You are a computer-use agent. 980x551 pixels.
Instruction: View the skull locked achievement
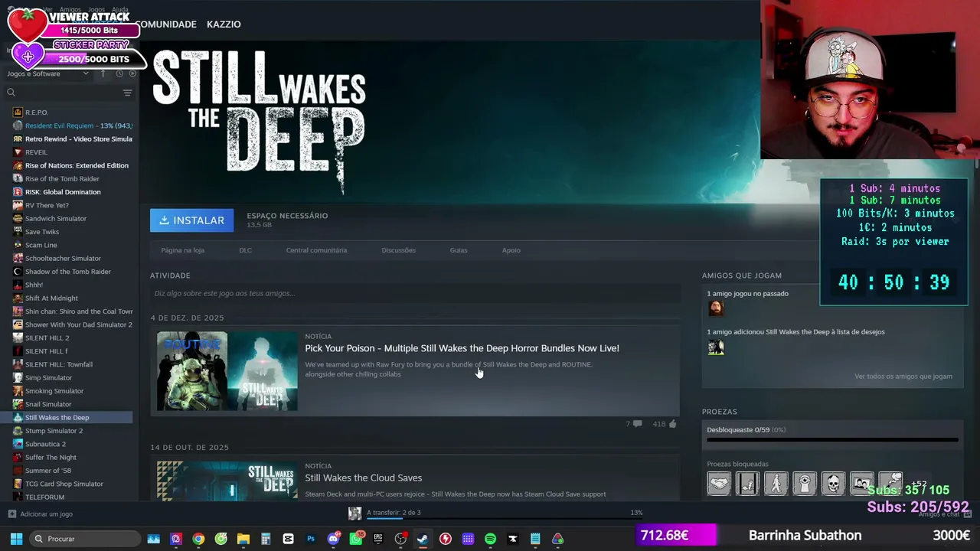point(833,484)
